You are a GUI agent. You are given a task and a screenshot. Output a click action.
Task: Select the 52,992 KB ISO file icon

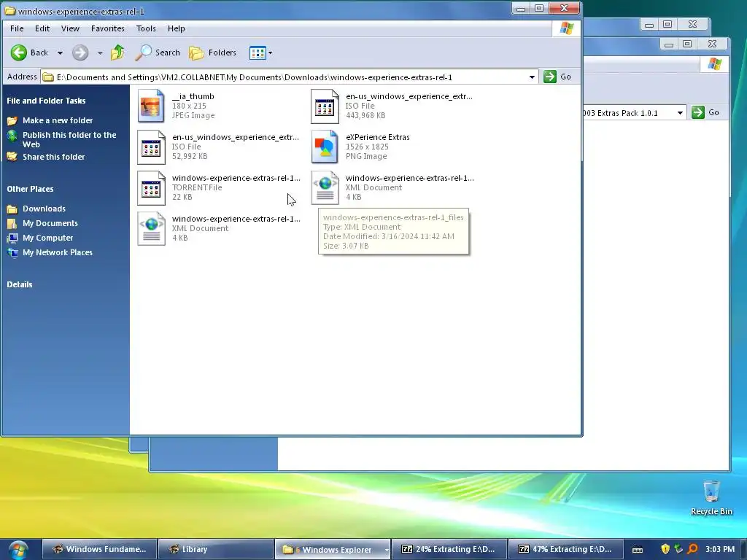(151, 147)
